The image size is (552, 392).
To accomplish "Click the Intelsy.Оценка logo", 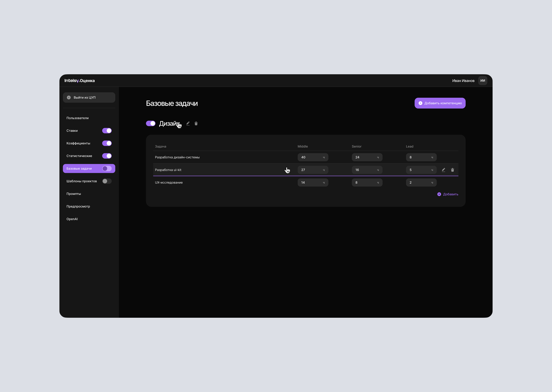I will click(x=79, y=81).
